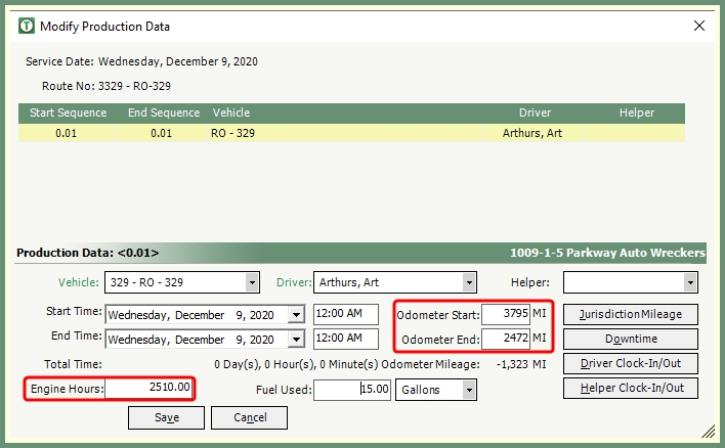725x448 pixels.
Task: Expand the Driver dropdown showing Arthurs, Art
Action: [x=469, y=283]
